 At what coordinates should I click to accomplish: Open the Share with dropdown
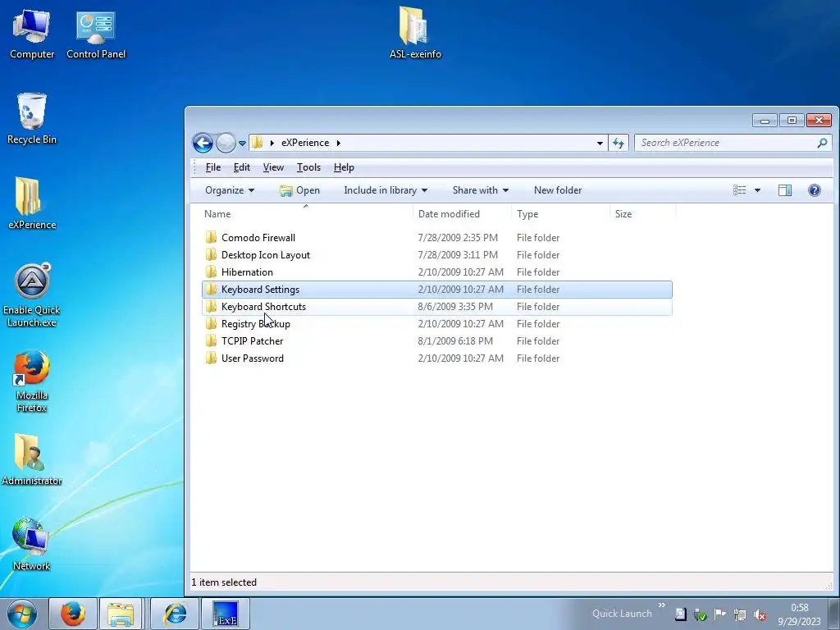tap(480, 190)
